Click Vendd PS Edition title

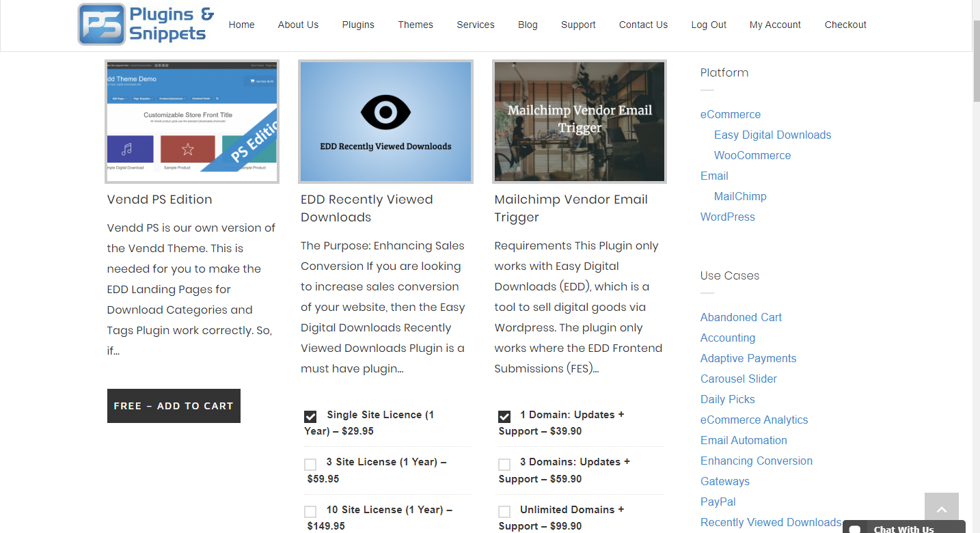[160, 200]
